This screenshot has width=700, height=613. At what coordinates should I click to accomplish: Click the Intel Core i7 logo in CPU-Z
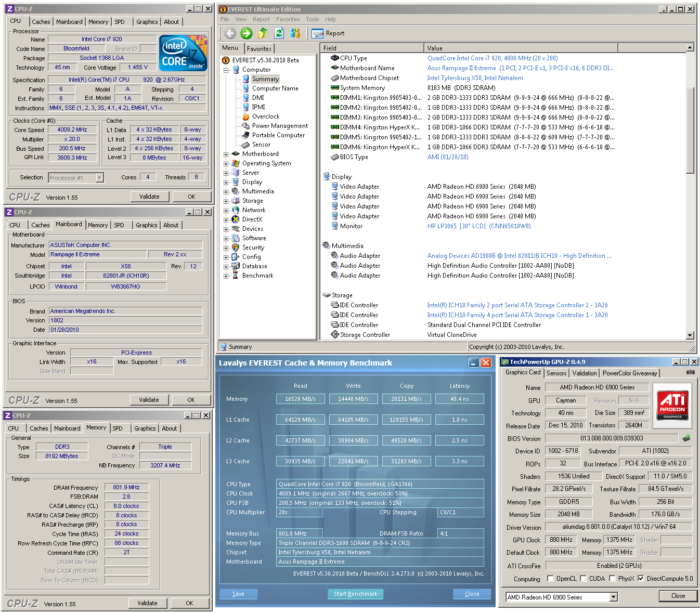tap(184, 54)
